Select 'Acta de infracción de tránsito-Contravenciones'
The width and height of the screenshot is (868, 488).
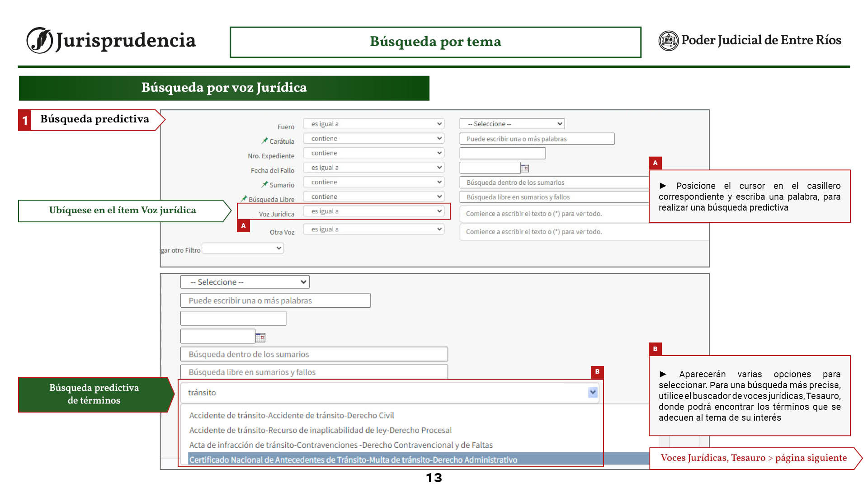[341, 445]
